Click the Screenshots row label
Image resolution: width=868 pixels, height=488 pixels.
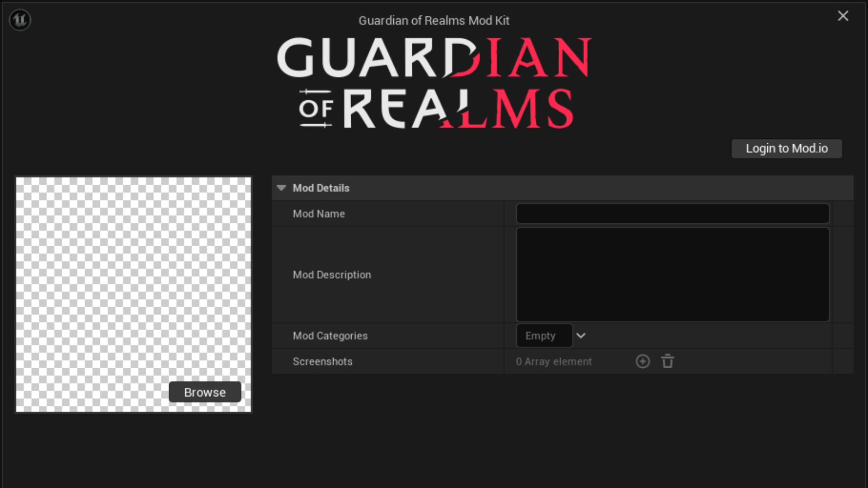pos(322,361)
